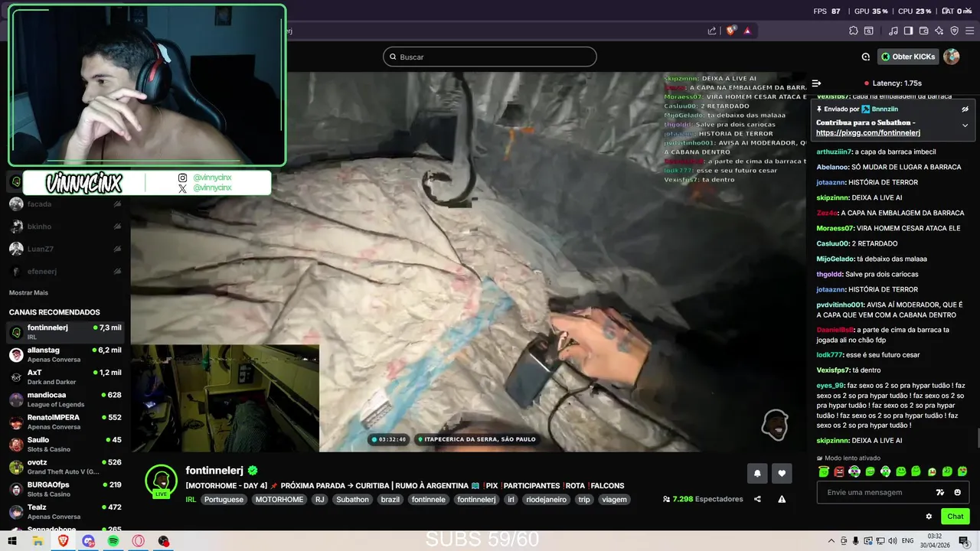Click the riodejaneiro tag
980x551 pixels.
point(547,500)
